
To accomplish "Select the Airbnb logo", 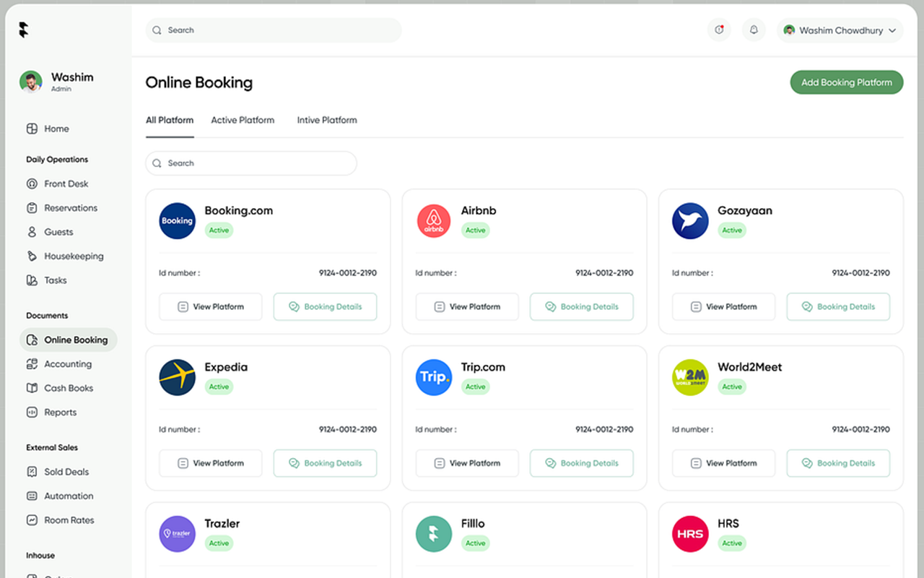I will pos(433,220).
